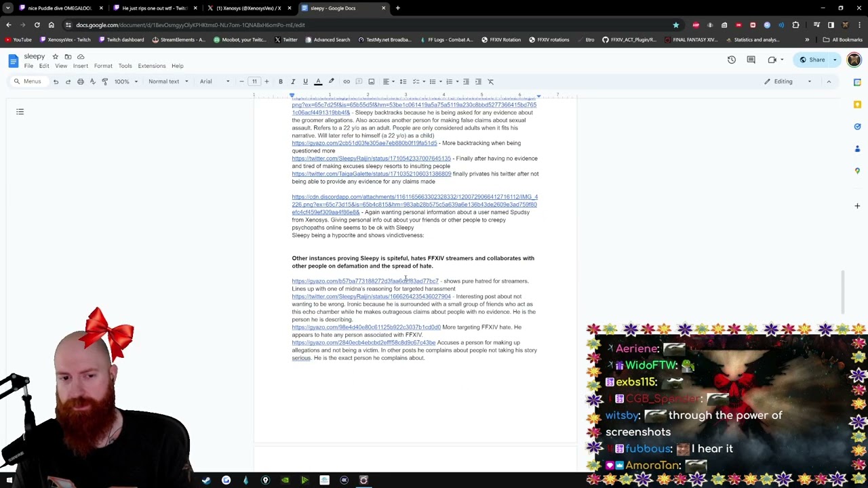This screenshot has width=868, height=488.
Task: Run spelling and grammar check
Action: point(92,81)
